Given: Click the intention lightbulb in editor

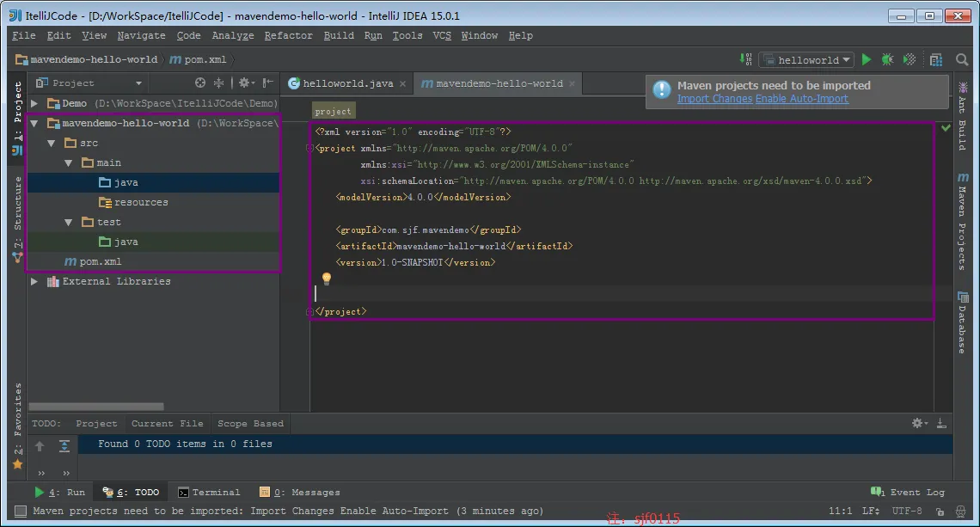Looking at the screenshot, I should click(327, 279).
